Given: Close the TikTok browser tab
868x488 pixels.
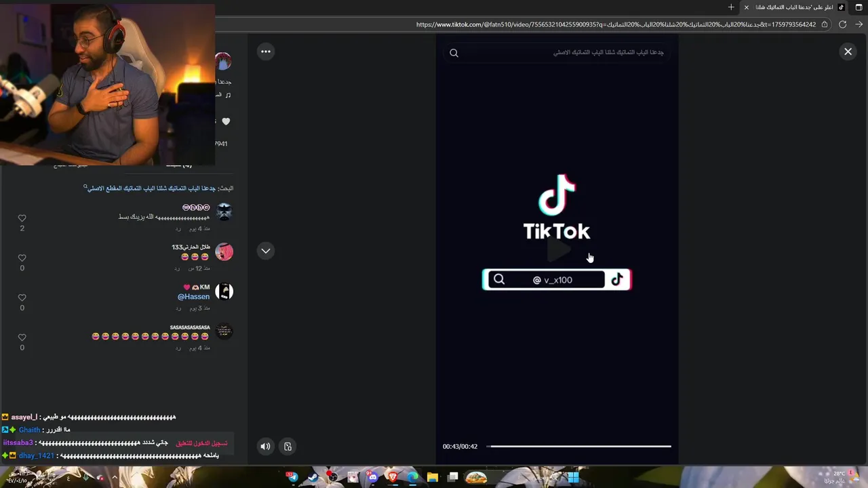Looking at the screenshot, I should tap(747, 7).
